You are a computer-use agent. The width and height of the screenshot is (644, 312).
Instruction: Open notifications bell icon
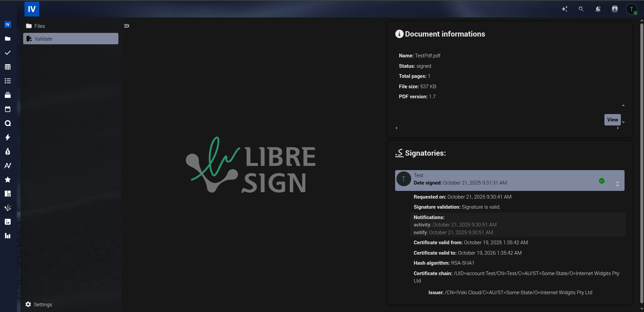[x=598, y=9]
